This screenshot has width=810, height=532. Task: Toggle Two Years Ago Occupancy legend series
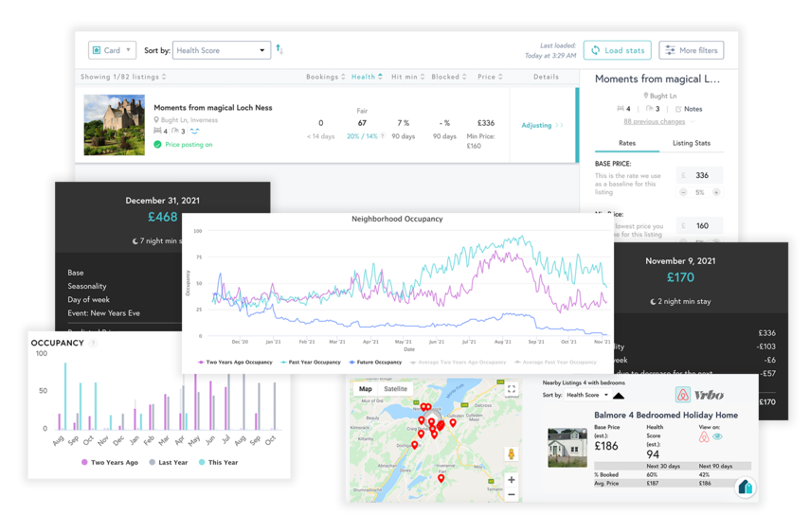[235, 363]
